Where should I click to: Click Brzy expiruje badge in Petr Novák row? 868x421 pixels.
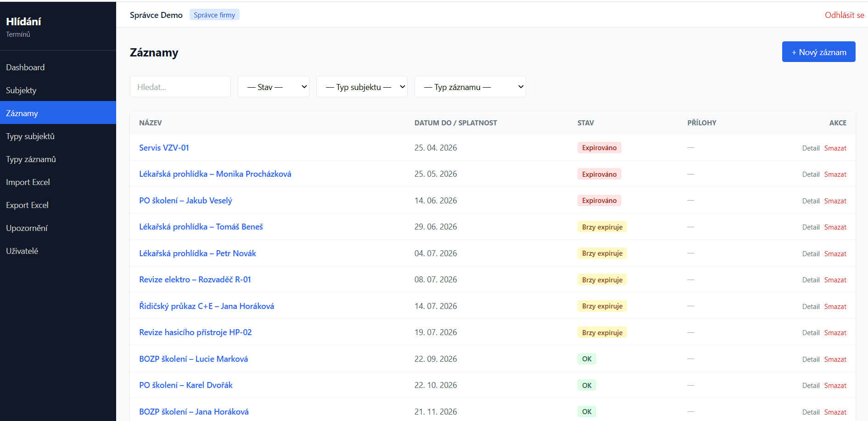click(602, 253)
